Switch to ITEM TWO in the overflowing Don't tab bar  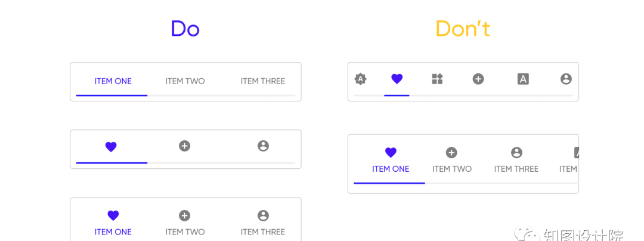pos(452,161)
